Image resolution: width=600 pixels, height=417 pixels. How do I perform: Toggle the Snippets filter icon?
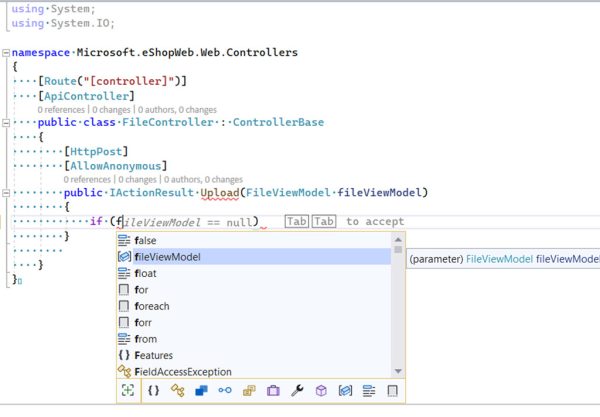click(393, 391)
